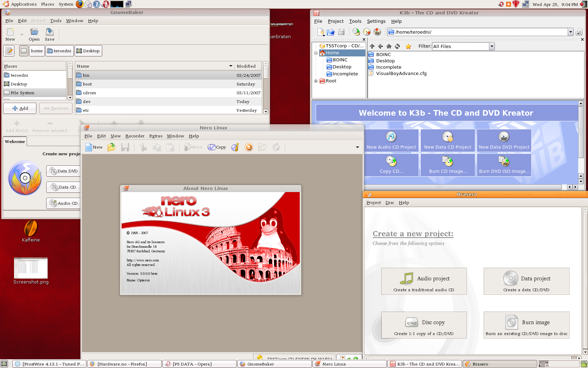588x368 pixels.
Task: Click New Audio CD Project in K3b
Action: click(391, 140)
